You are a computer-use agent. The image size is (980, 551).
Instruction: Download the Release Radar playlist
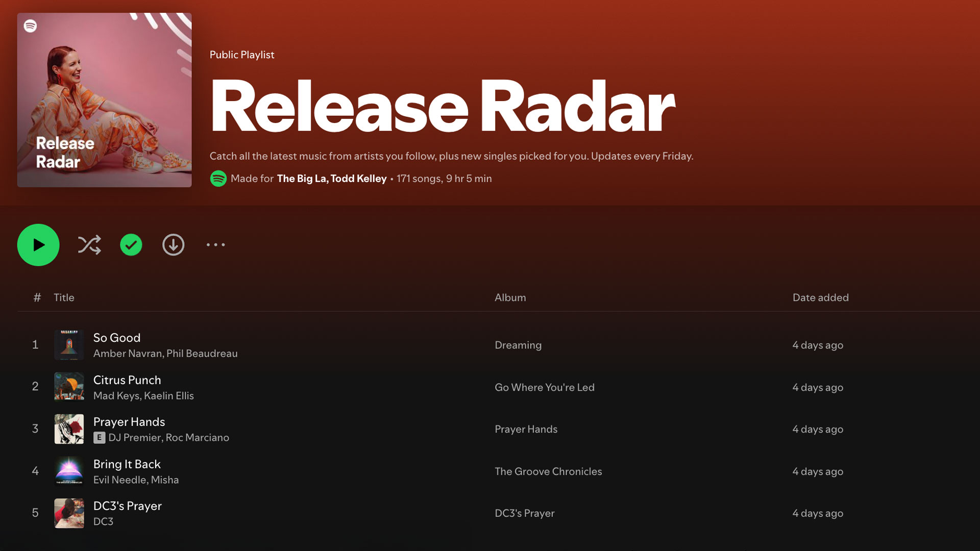pos(174,245)
